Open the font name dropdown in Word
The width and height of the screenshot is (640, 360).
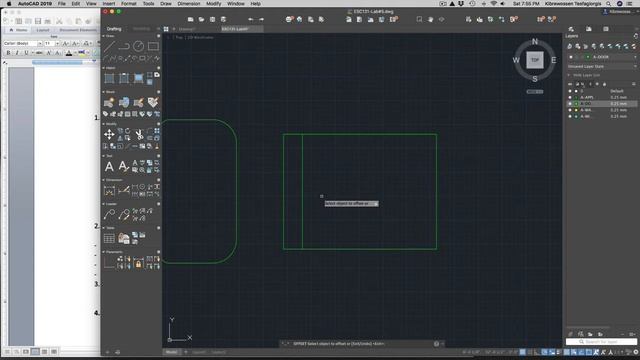pyautogui.click(x=40, y=43)
